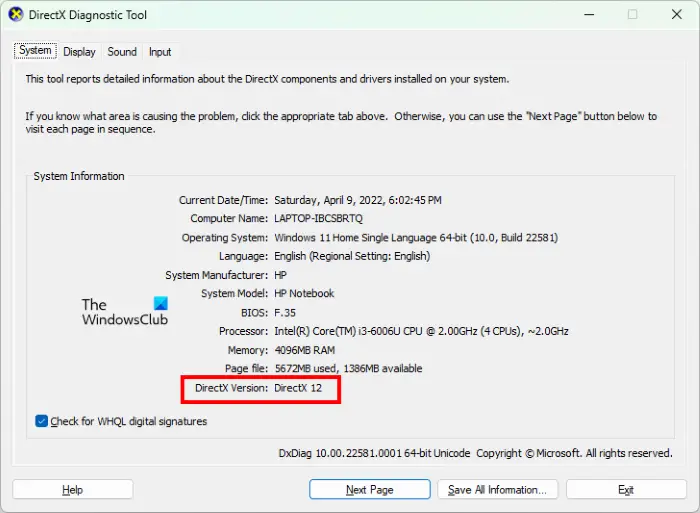Select computer name LAPTOP-IBCSBRTQ
Image resolution: width=700 pixels, height=513 pixels.
pyautogui.click(x=318, y=219)
